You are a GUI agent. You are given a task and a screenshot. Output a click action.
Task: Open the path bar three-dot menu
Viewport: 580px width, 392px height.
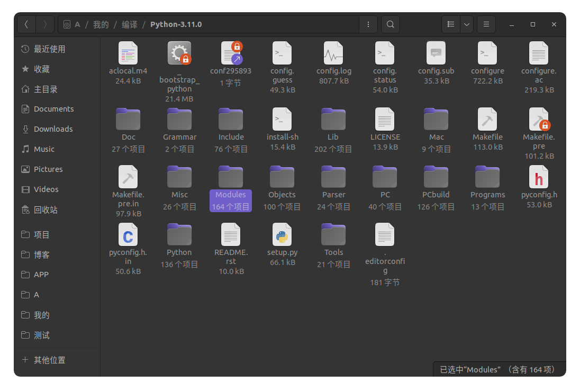[368, 24]
